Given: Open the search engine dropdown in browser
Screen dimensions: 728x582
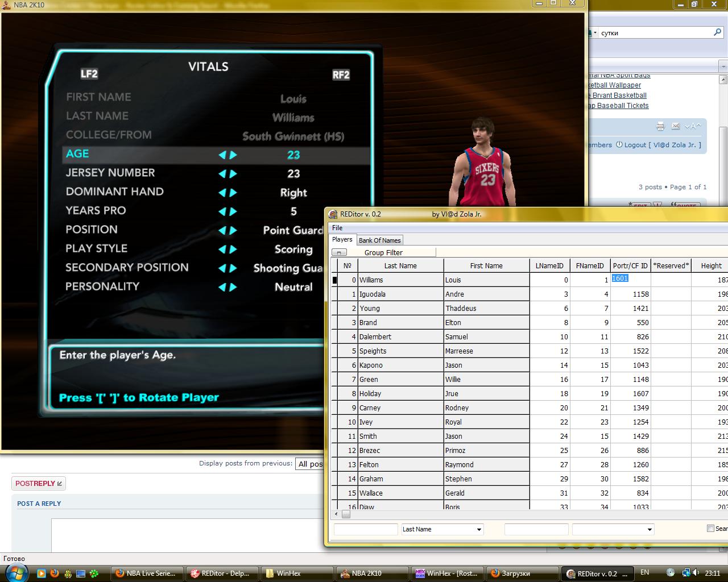Looking at the screenshot, I should click(x=595, y=33).
